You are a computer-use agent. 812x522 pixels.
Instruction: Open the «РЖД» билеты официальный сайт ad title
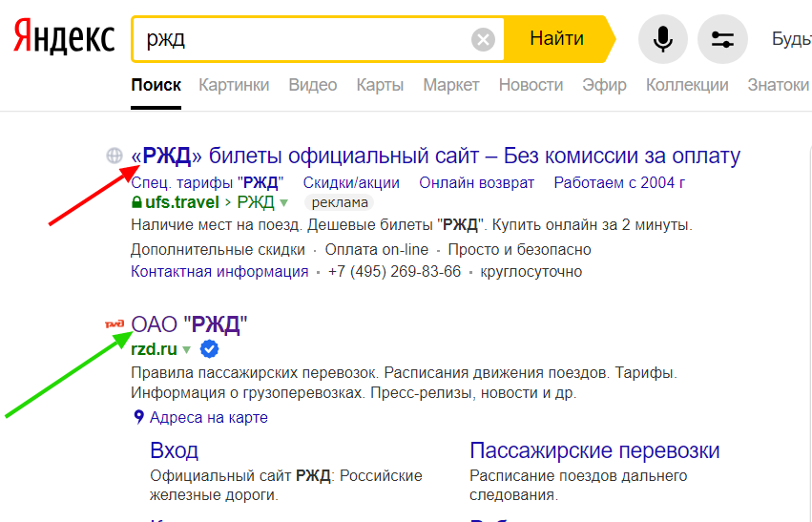point(436,156)
